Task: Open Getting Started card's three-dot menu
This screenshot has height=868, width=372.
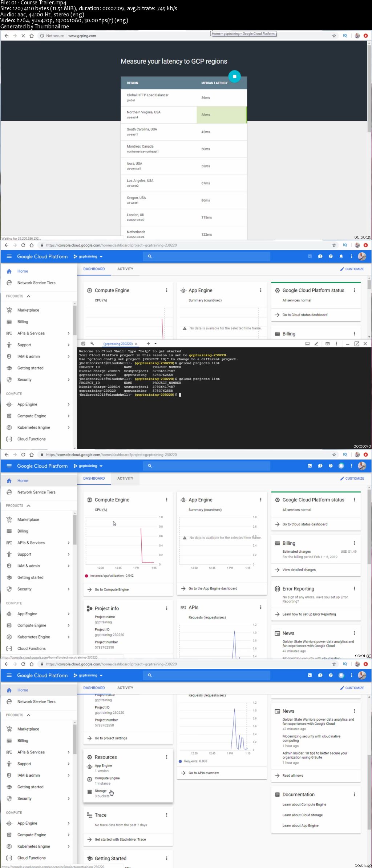Action: coord(167,858)
